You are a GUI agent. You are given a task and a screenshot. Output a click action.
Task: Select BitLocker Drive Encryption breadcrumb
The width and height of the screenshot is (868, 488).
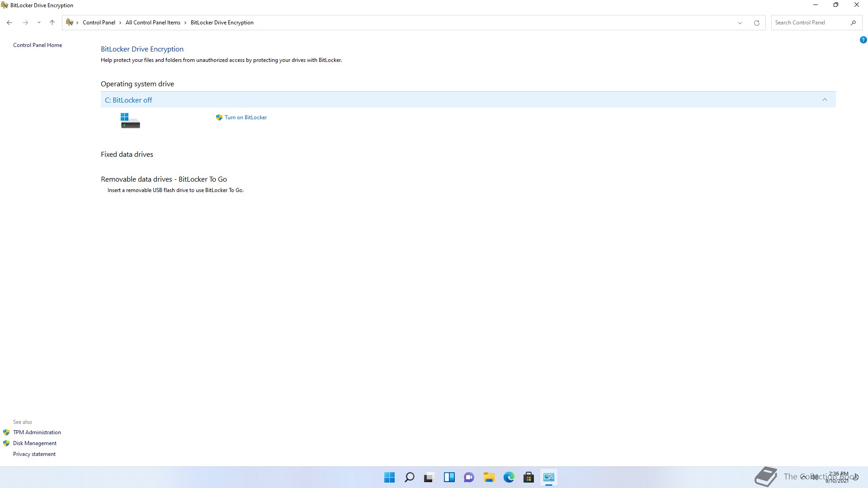[x=222, y=23]
